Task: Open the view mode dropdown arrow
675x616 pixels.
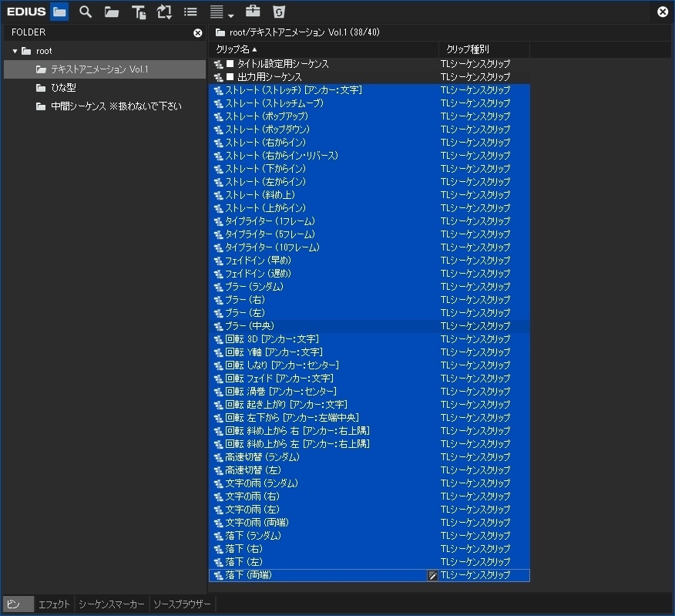Action: 231,15
